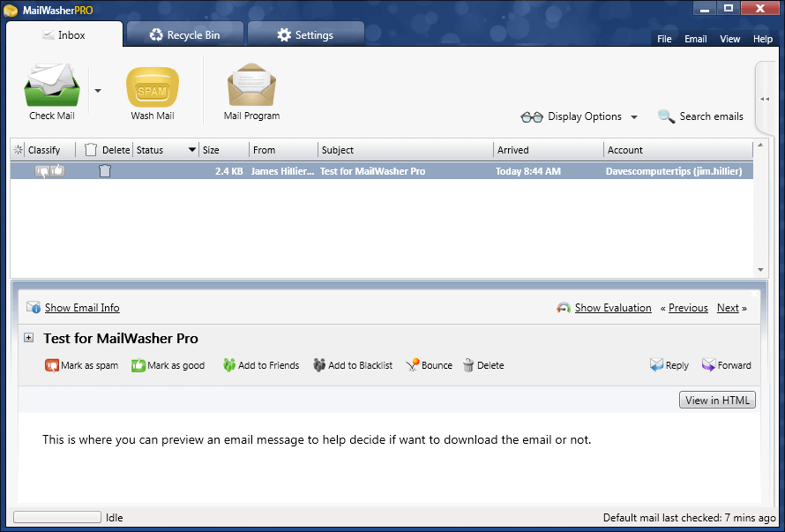
Task: Click the Delete column header trash icon
Action: pos(91,150)
